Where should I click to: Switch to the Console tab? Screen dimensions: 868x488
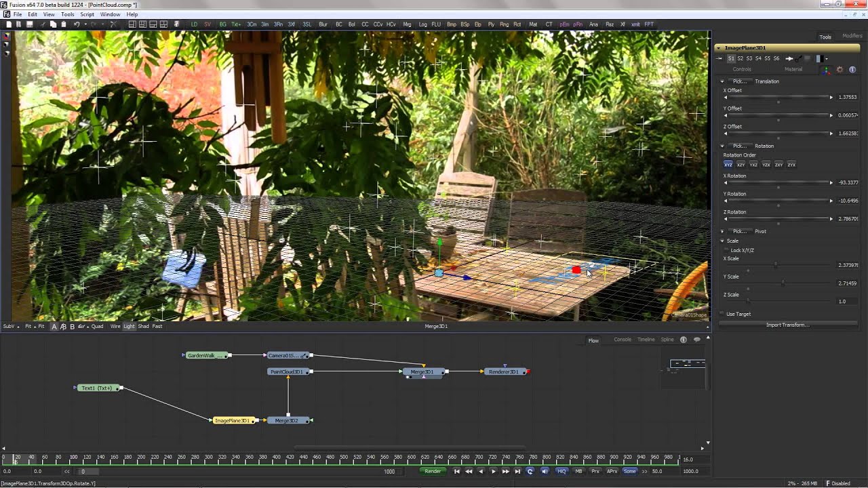pos(623,340)
